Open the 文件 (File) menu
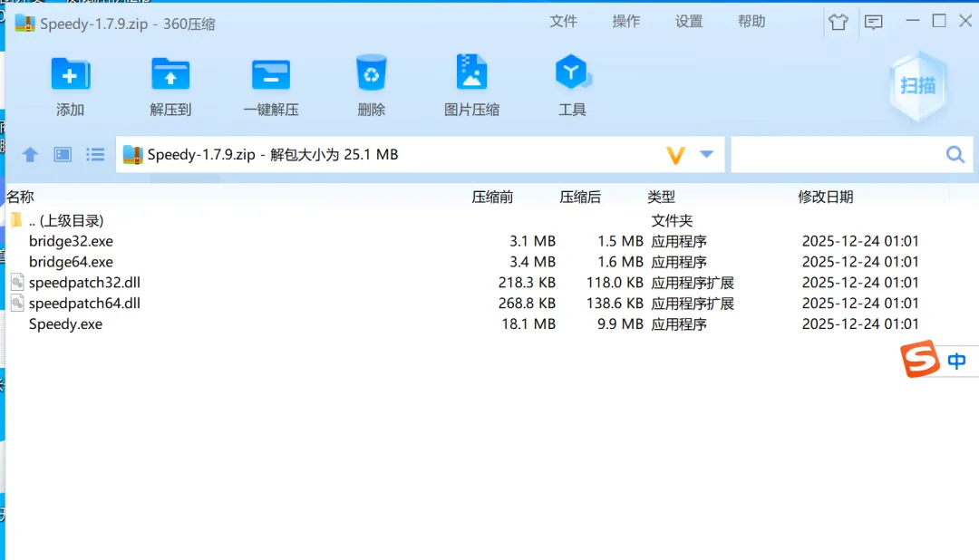 tap(563, 21)
